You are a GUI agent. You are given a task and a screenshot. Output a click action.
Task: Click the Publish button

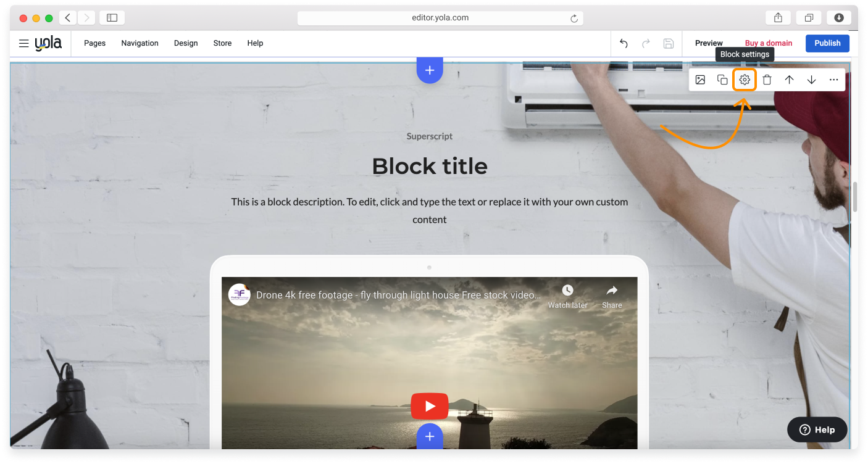click(827, 43)
